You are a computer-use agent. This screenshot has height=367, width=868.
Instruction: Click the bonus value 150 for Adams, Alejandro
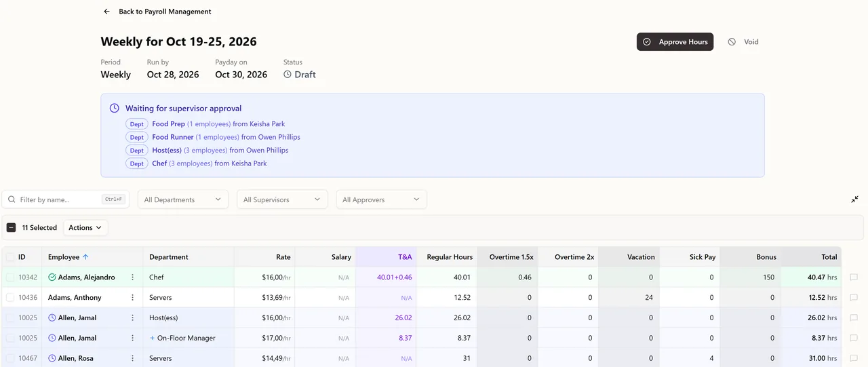pyautogui.click(x=768, y=277)
